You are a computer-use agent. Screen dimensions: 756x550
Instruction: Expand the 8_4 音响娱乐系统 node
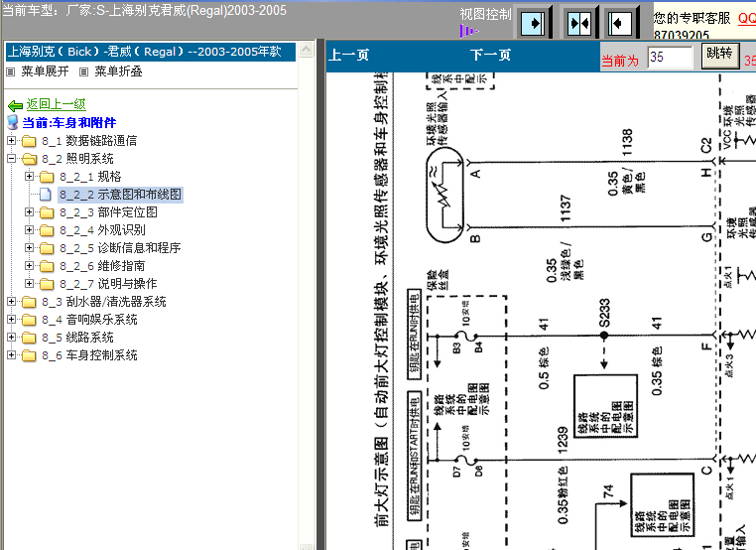[x=12, y=319]
